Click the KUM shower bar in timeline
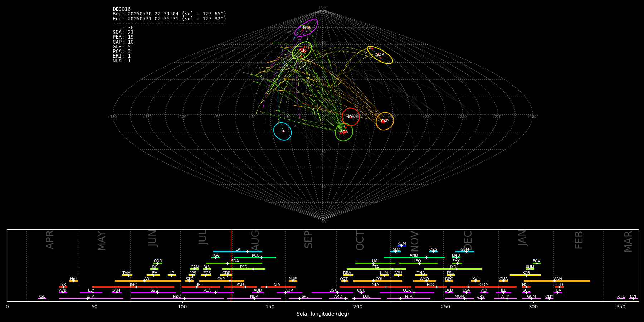This screenshot has height=322, width=644. pos(402,246)
